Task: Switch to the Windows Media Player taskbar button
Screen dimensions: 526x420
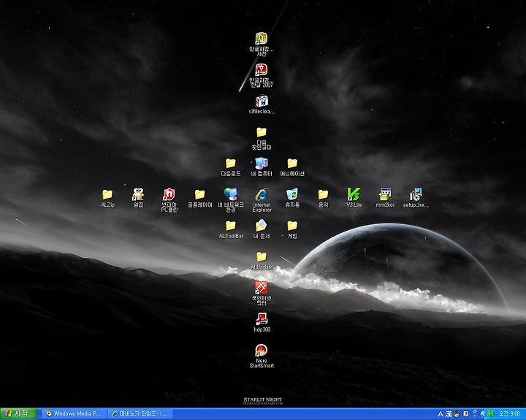Action: [74, 414]
